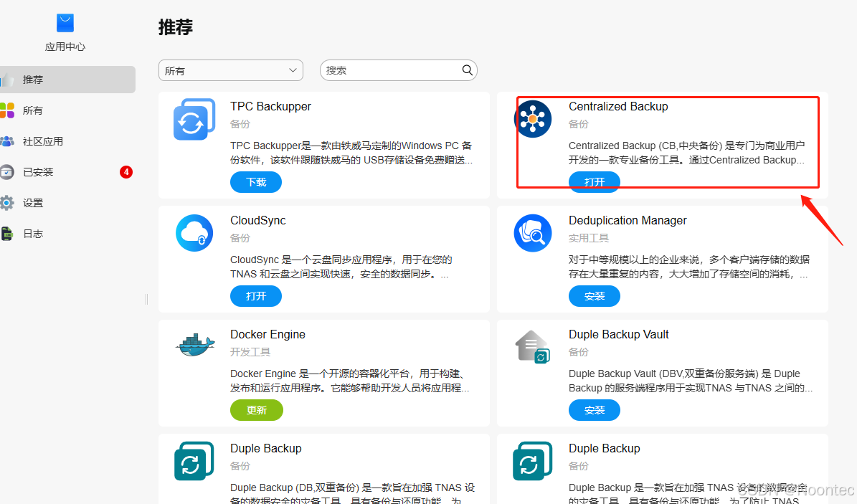Click the people icon beside 社区应用
Viewport: 857px width, 504px height.
pos(7,141)
